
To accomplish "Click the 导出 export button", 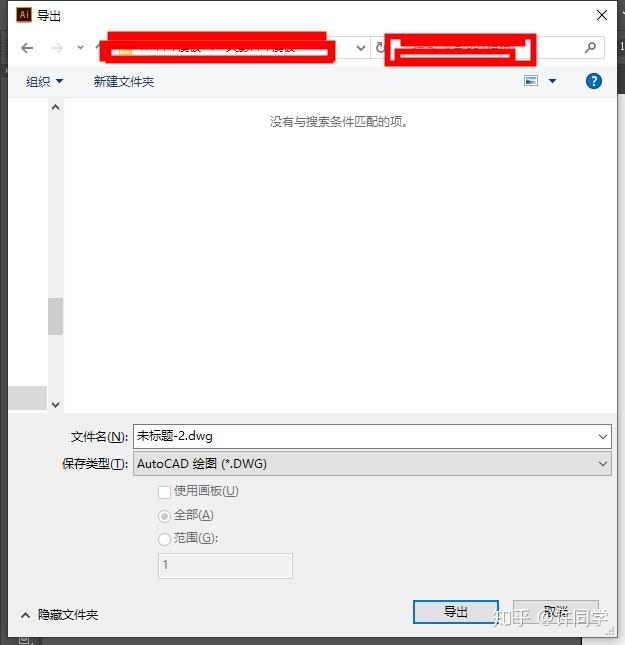I will 456,612.
